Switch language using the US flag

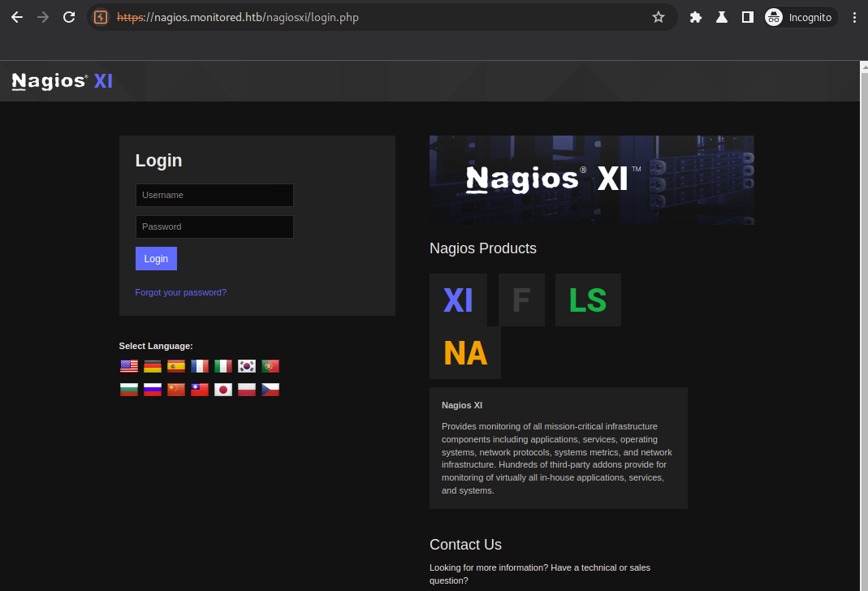(128, 365)
